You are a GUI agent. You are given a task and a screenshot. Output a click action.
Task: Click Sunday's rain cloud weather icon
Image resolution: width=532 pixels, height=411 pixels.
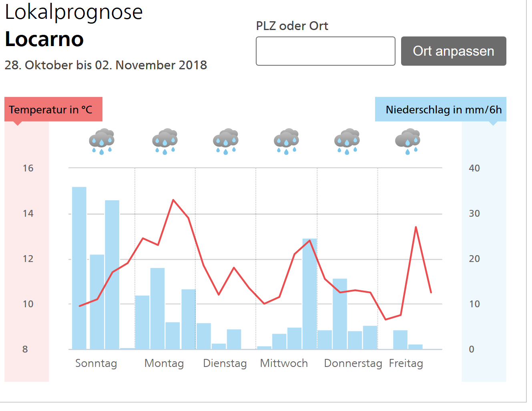(102, 141)
